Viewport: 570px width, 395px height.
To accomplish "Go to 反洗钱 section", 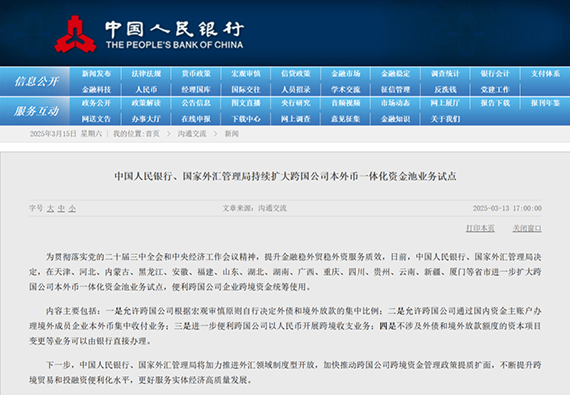I will tap(445, 89).
